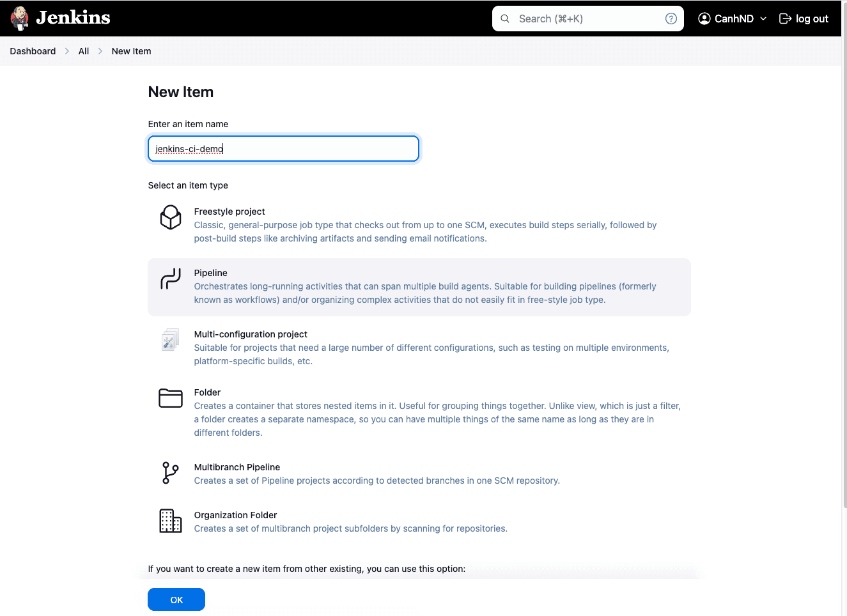This screenshot has height=616, width=847.
Task: Click the Jenkins butler logo icon
Action: pos(20,19)
